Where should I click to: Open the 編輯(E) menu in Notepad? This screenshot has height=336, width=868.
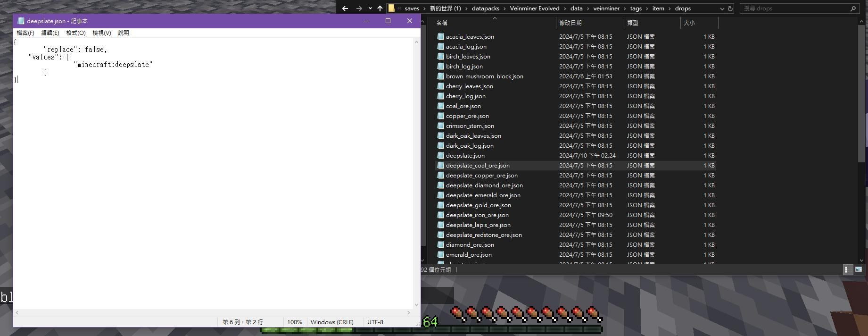point(50,33)
